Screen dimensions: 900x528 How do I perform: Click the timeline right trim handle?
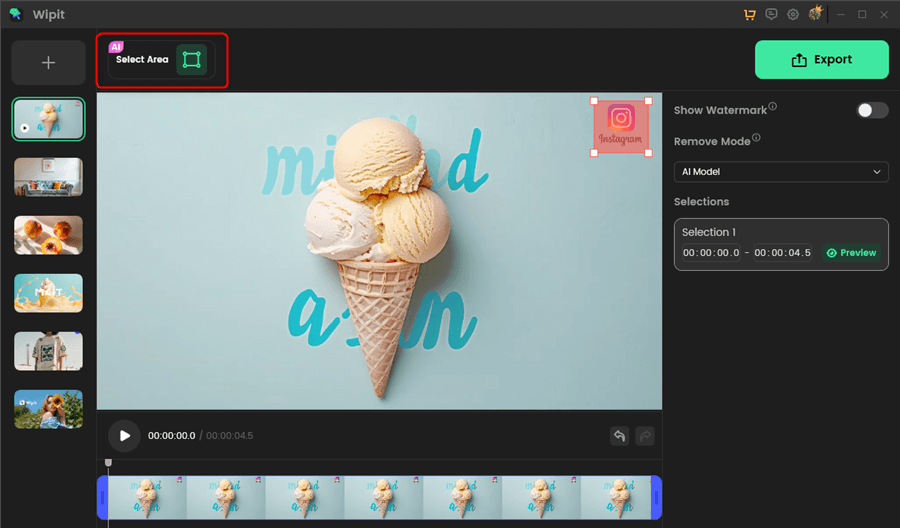656,498
